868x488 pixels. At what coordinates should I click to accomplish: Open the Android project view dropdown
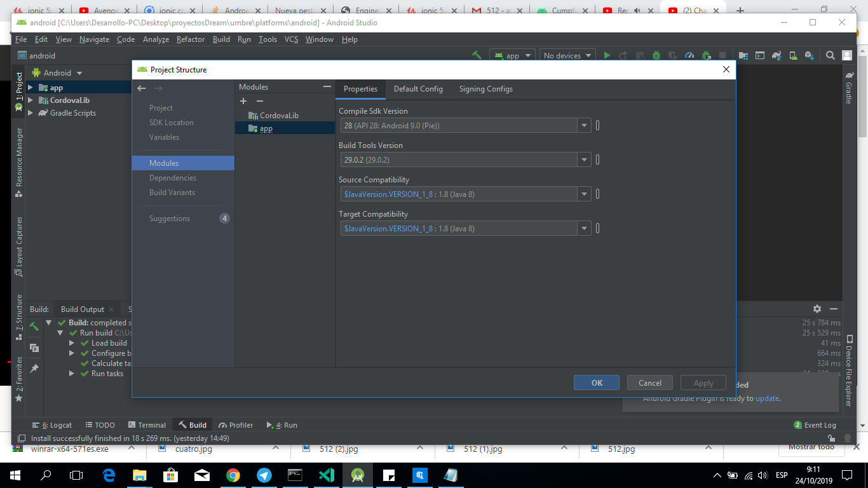point(57,72)
